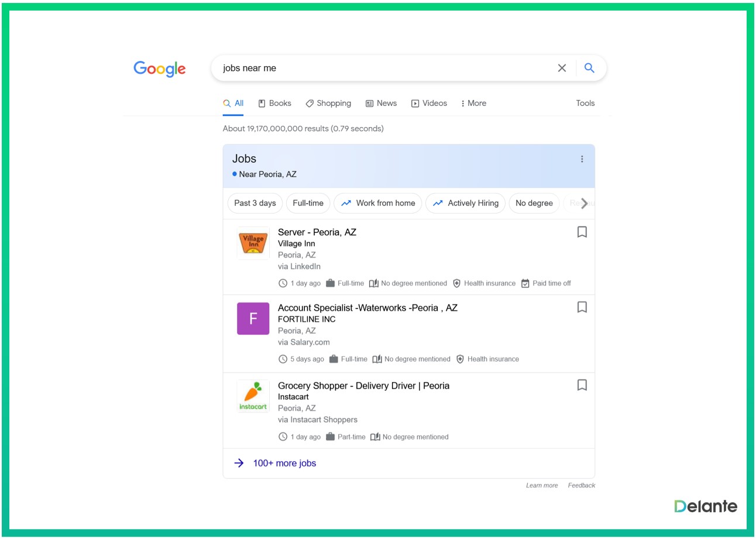This screenshot has height=539, width=756.
Task: Switch to the Shopping tab
Action: 328,103
